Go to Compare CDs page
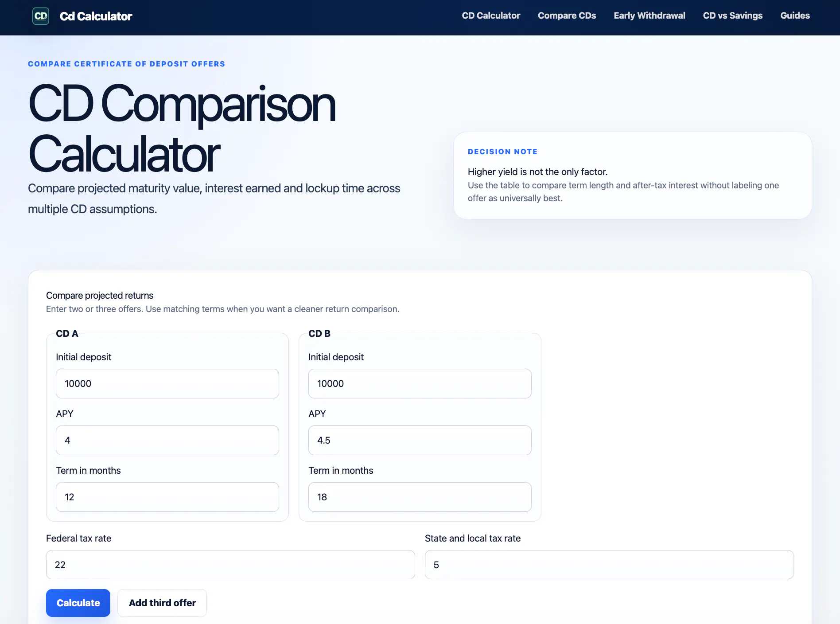The image size is (840, 624). [567, 16]
